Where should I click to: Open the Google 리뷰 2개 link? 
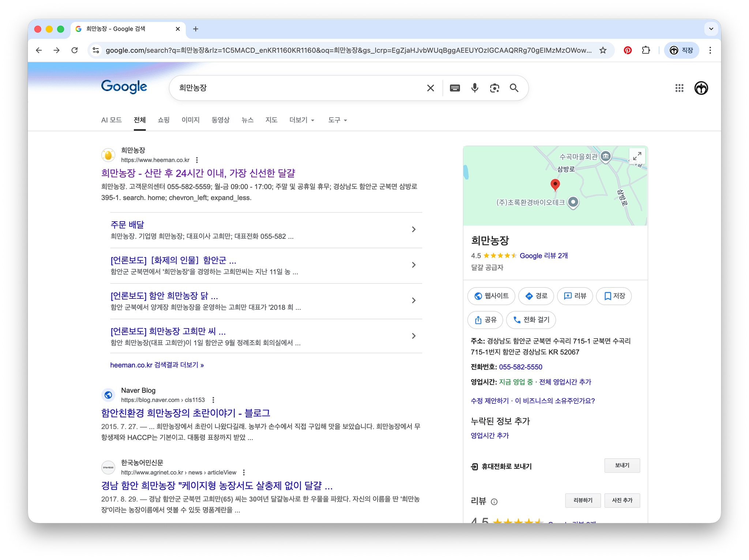pyautogui.click(x=543, y=256)
